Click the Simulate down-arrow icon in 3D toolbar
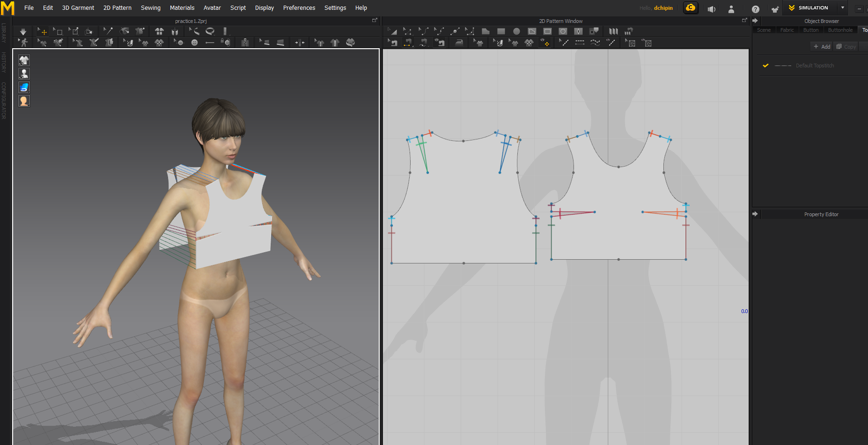868x445 pixels. [23, 31]
